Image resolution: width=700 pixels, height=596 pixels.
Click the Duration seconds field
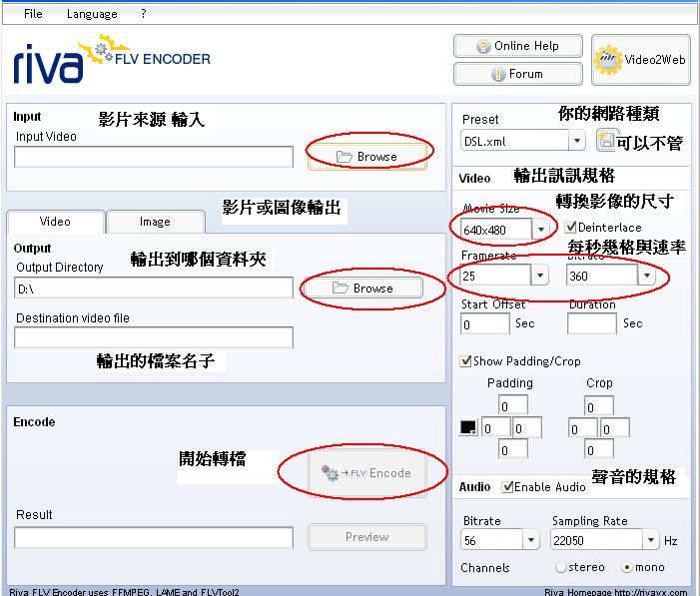click(592, 323)
